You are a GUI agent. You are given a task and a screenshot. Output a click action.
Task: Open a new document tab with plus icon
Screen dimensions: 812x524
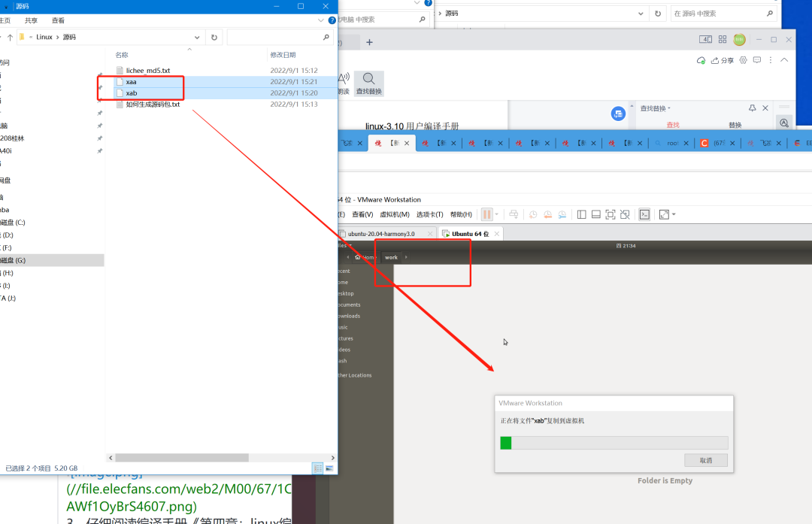(x=369, y=42)
